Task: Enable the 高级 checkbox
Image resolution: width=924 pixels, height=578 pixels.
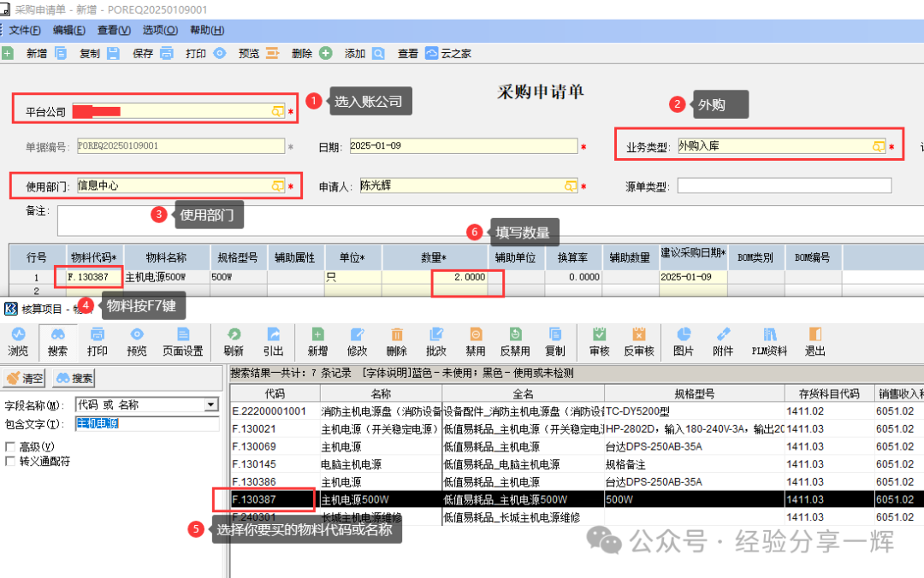Action: tap(10, 446)
